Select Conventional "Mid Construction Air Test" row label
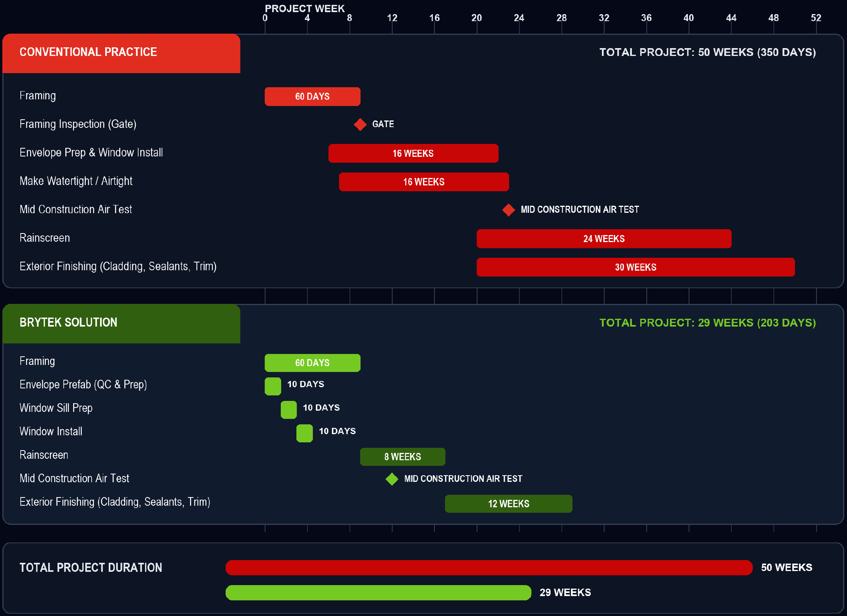Image resolution: width=847 pixels, height=616 pixels. [76, 209]
